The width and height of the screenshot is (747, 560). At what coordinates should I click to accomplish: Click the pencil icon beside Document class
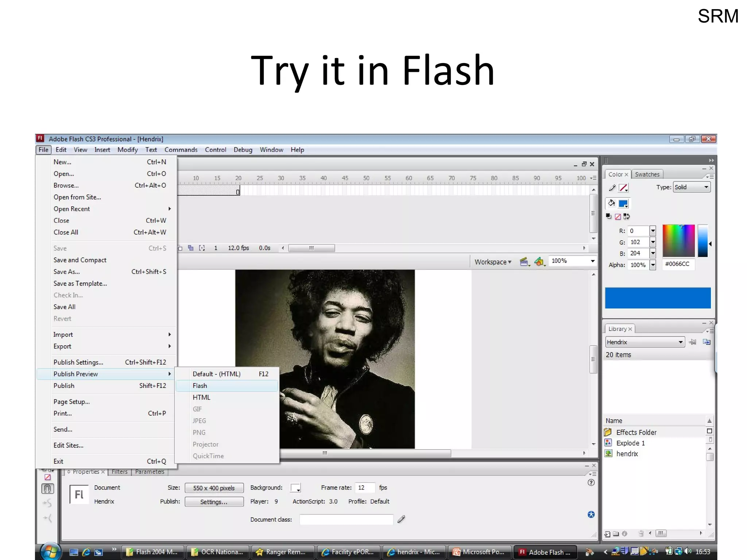[401, 519]
